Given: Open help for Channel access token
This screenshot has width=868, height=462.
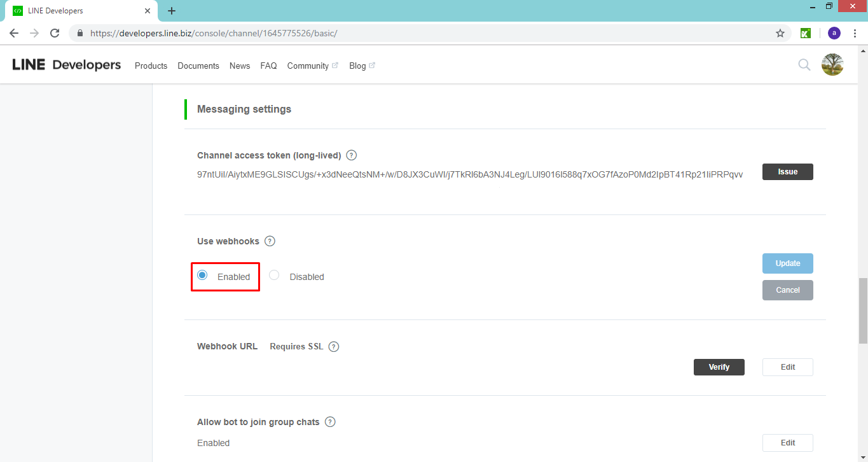Looking at the screenshot, I should point(351,155).
